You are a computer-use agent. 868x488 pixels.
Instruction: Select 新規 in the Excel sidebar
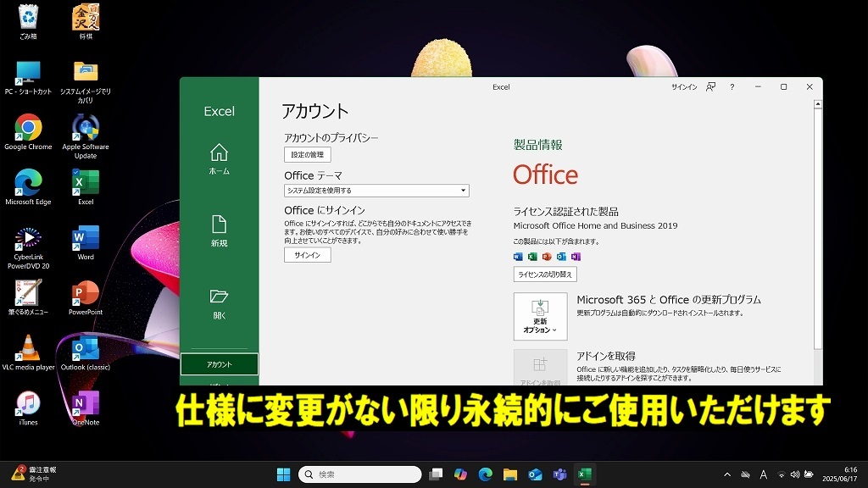pos(220,231)
